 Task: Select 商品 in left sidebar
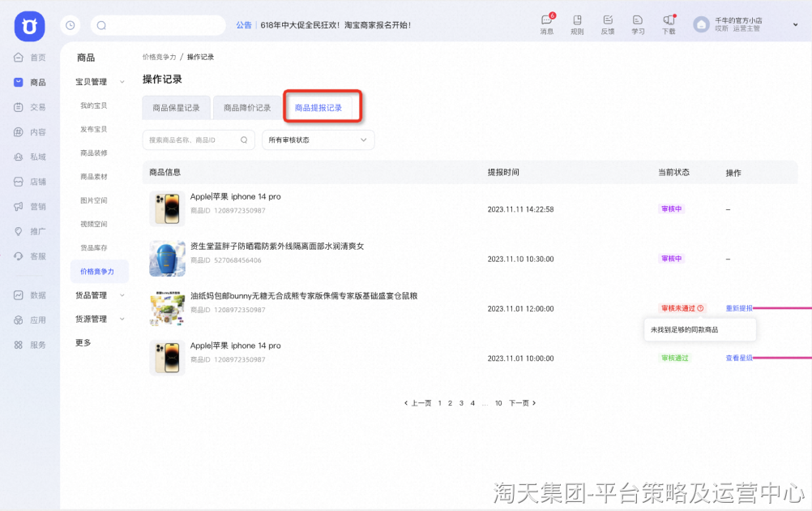click(29, 83)
